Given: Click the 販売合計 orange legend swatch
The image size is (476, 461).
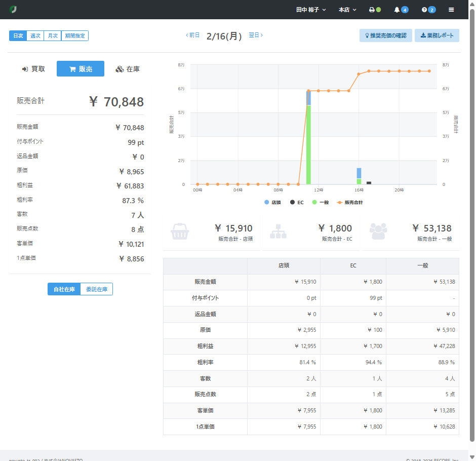Looking at the screenshot, I should 340,202.
